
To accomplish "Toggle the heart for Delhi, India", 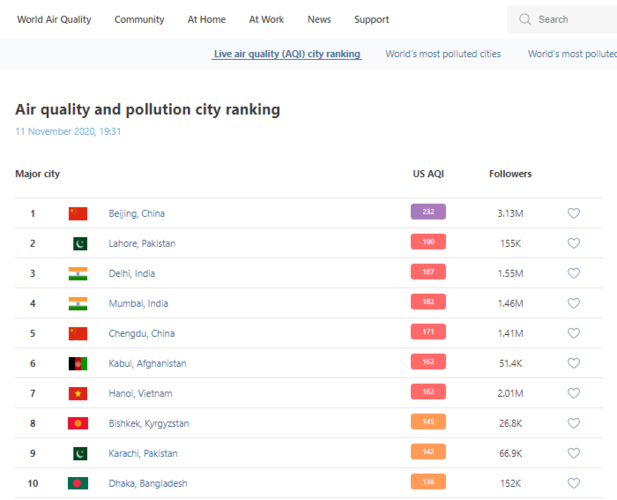I will point(573,273).
